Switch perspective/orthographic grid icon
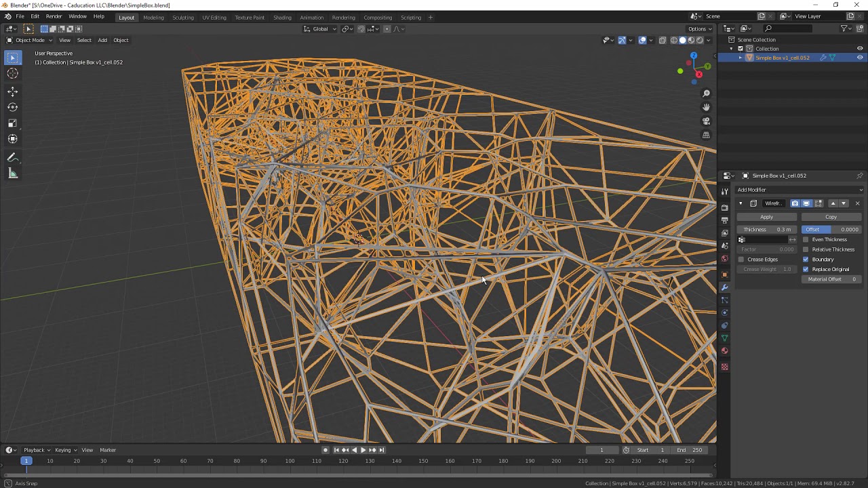 706,135
